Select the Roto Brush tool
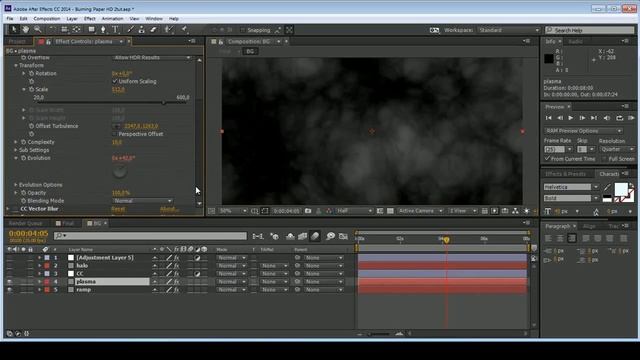Viewport: 640px width, 360px height. pos(169,29)
